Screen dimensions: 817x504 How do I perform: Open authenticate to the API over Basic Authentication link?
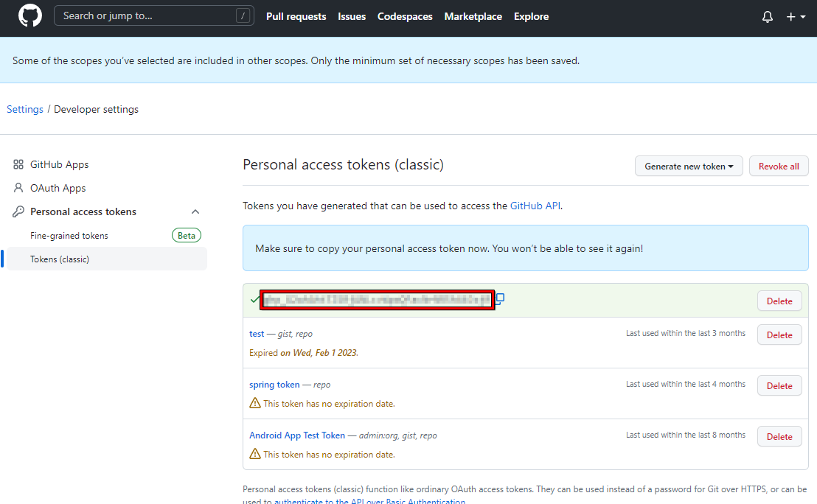370,501
